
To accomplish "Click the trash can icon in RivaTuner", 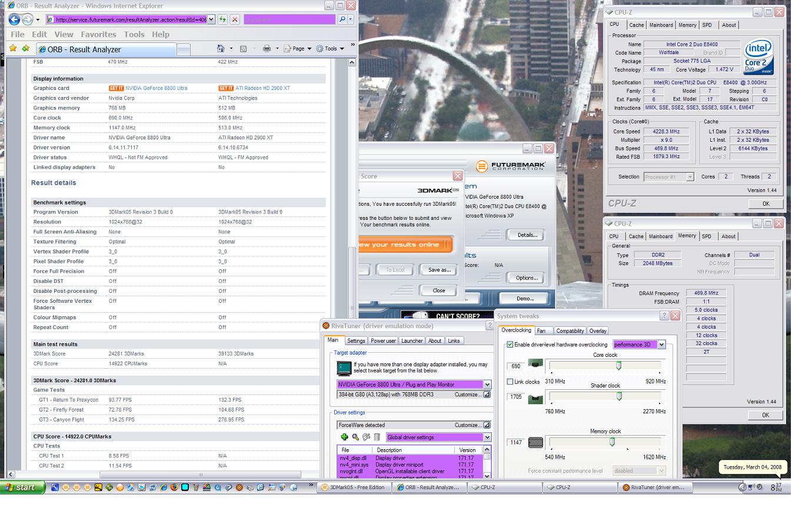I will [x=377, y=437].
